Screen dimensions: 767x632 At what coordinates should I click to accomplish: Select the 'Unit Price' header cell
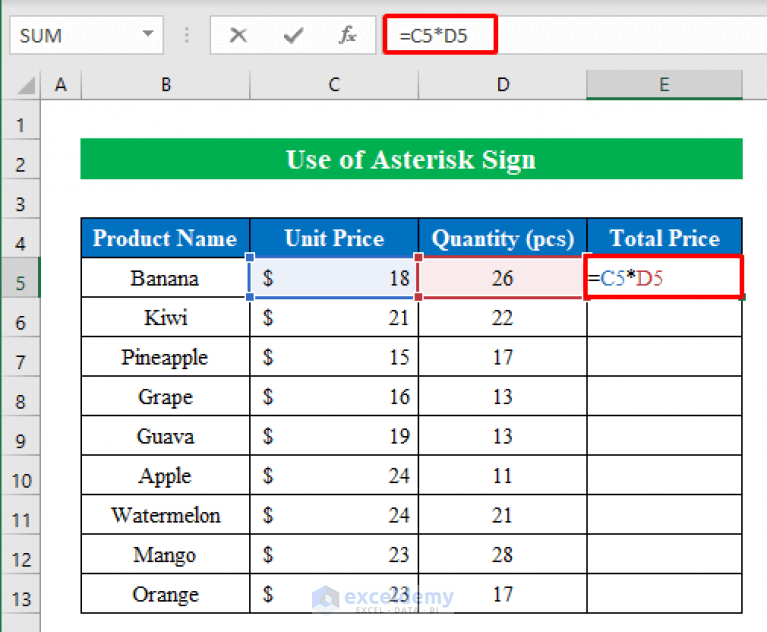334,238
